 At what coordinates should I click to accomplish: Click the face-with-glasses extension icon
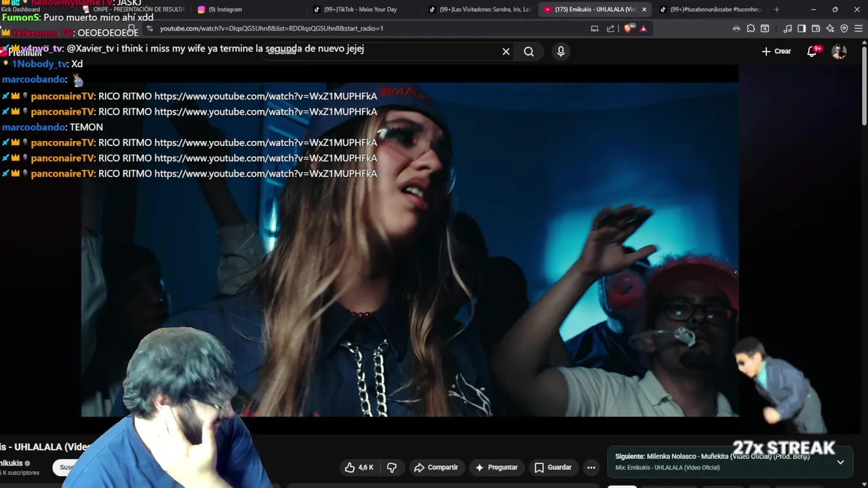pos(736,28)
